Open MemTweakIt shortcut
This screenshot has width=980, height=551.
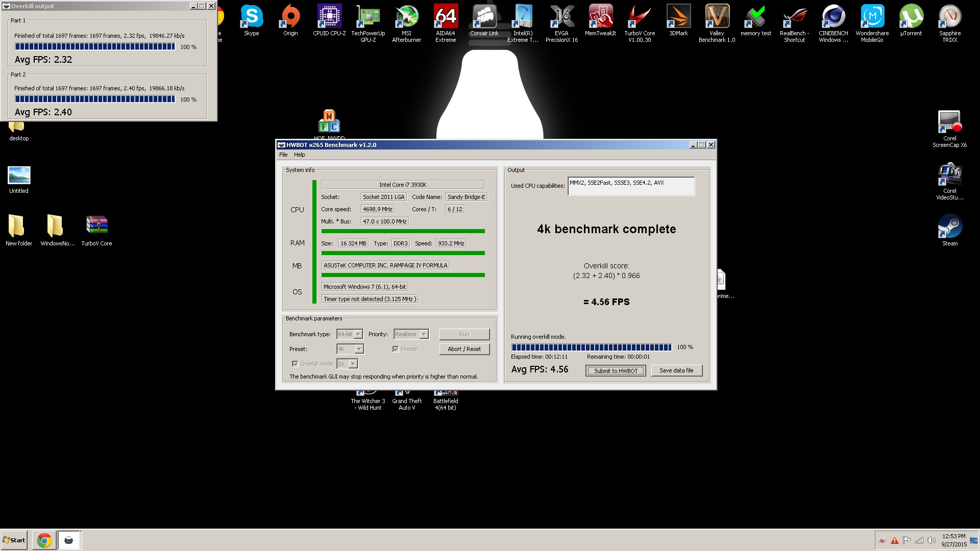[601, 20]
